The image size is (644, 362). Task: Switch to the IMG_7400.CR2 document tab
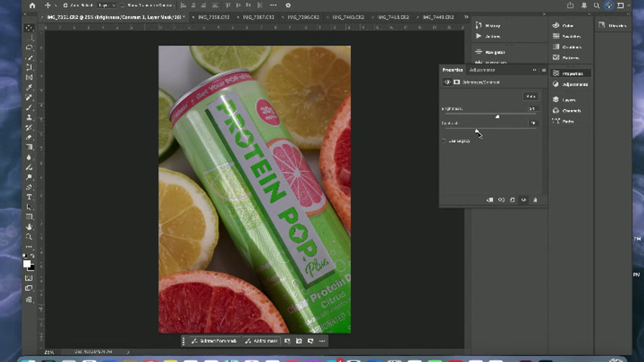point(348,17)
